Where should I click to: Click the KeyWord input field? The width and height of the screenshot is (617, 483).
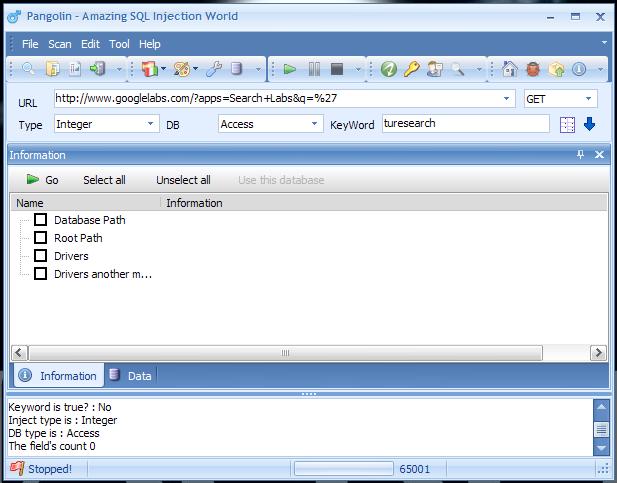coord(466,124)
